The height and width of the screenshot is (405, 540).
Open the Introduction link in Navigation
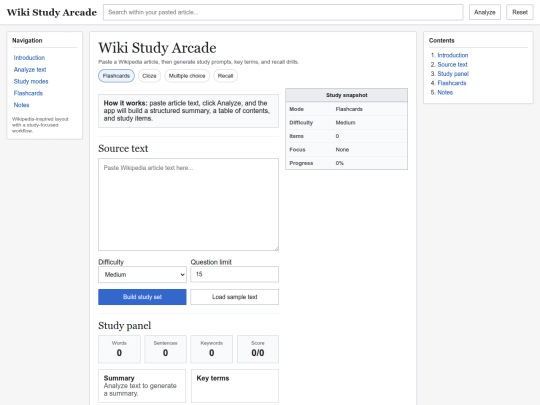pyautogui.click(x=29, y=58)
